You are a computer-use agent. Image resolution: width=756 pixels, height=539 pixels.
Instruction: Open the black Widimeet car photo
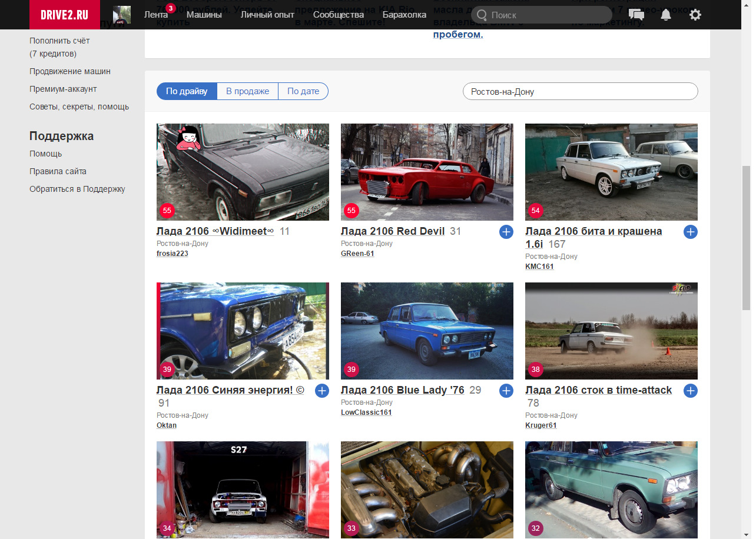pyautogui.click(x=243, y=172)
